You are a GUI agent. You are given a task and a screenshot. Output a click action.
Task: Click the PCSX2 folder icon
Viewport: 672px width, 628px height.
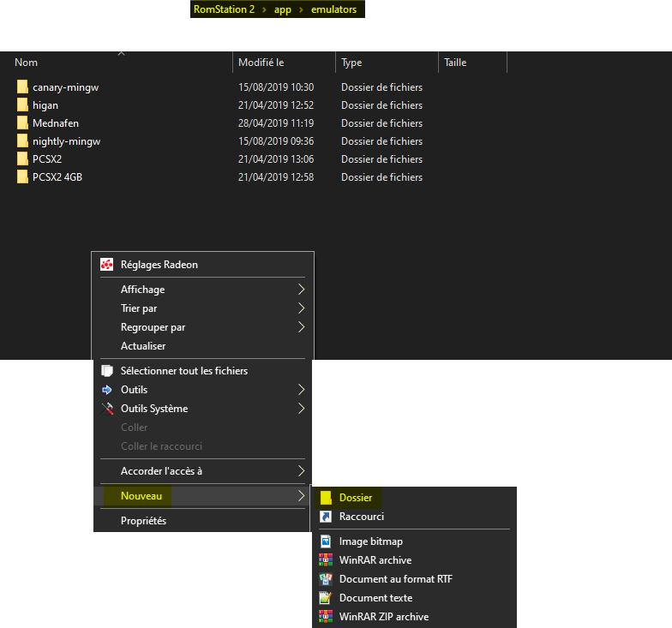click(22, 158)
